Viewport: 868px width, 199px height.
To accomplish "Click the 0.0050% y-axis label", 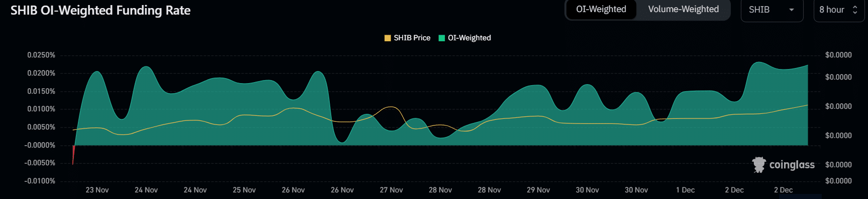I will [41, 127].
